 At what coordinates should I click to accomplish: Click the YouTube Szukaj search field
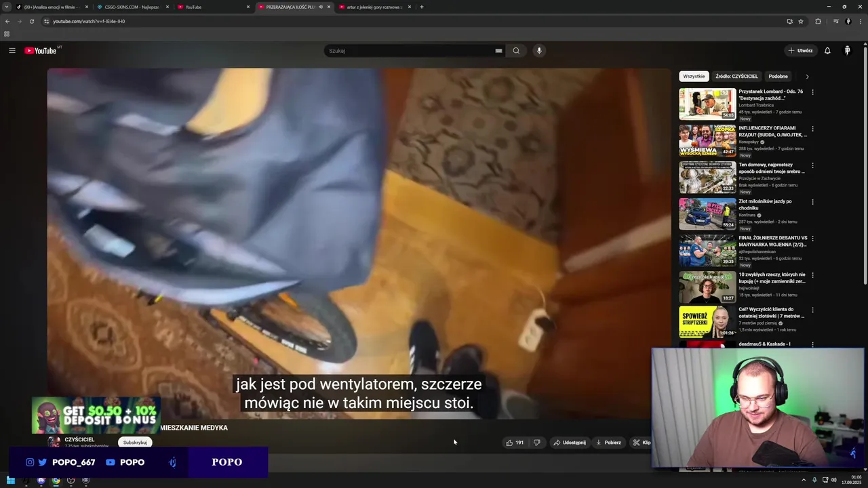pyautogui.click(x=410, y=51)
